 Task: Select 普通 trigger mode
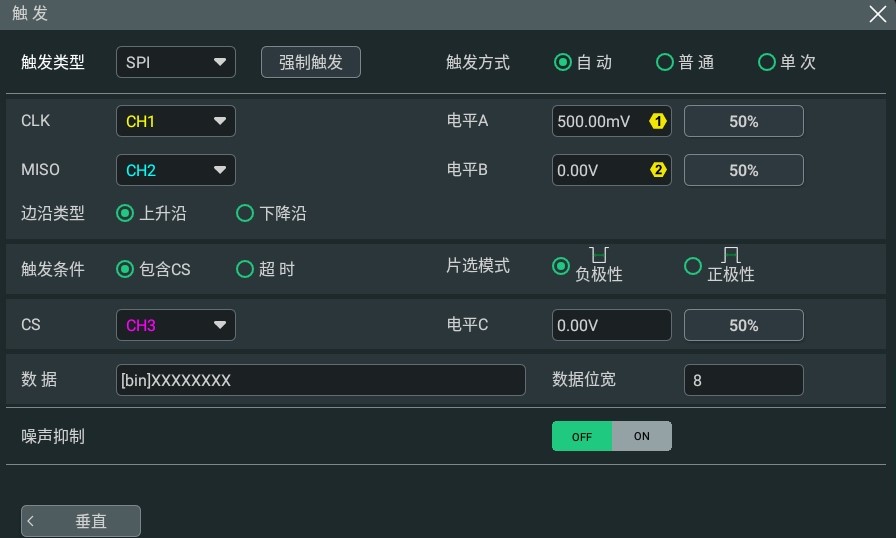point(685,62)
